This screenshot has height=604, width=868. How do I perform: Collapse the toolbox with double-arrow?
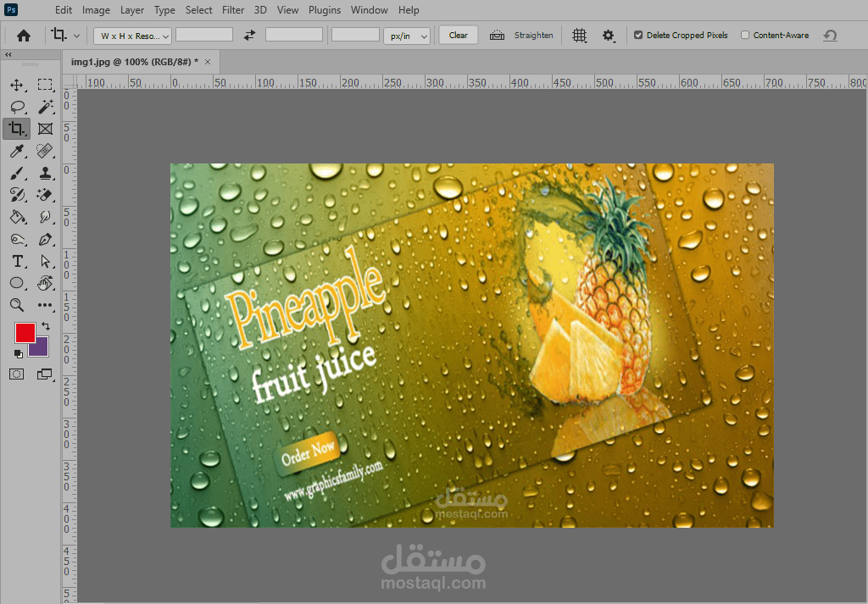click(8, 55)
